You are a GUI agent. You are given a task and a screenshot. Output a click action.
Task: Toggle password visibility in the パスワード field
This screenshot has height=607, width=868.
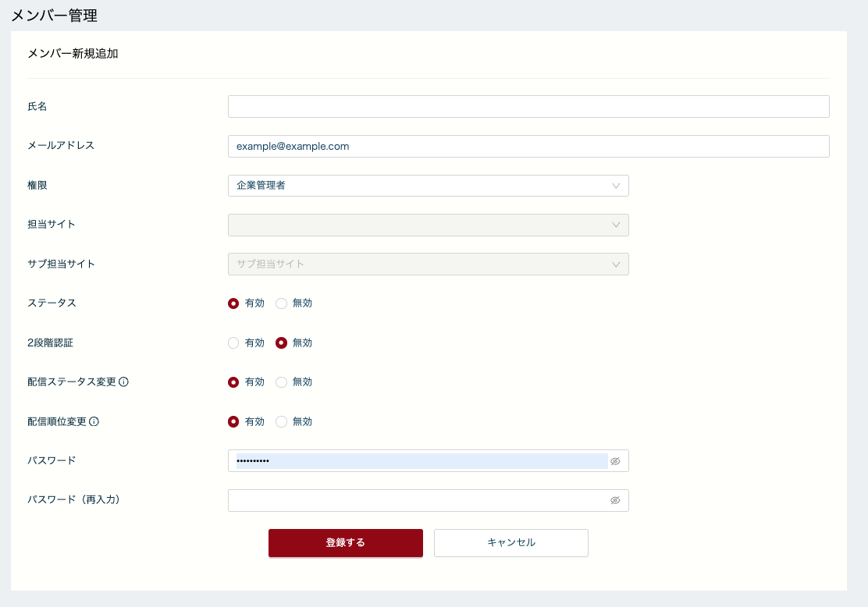point(615,461)
